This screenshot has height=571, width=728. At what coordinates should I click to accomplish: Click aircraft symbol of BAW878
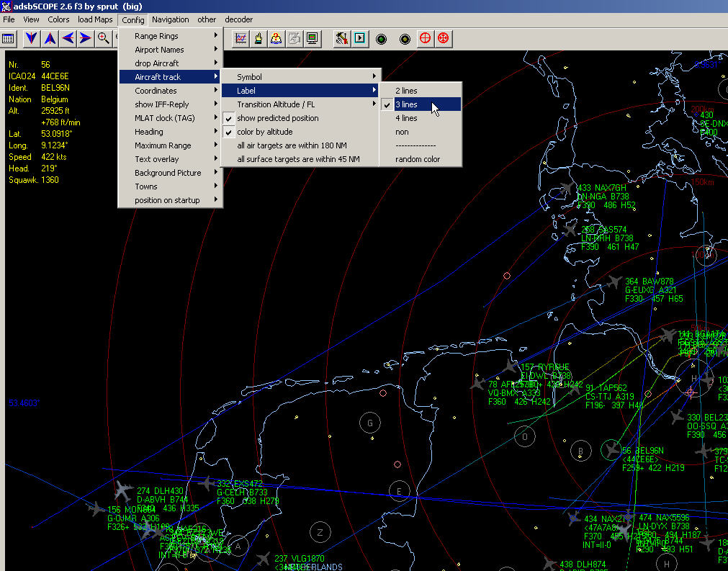[x=614, y=282]
